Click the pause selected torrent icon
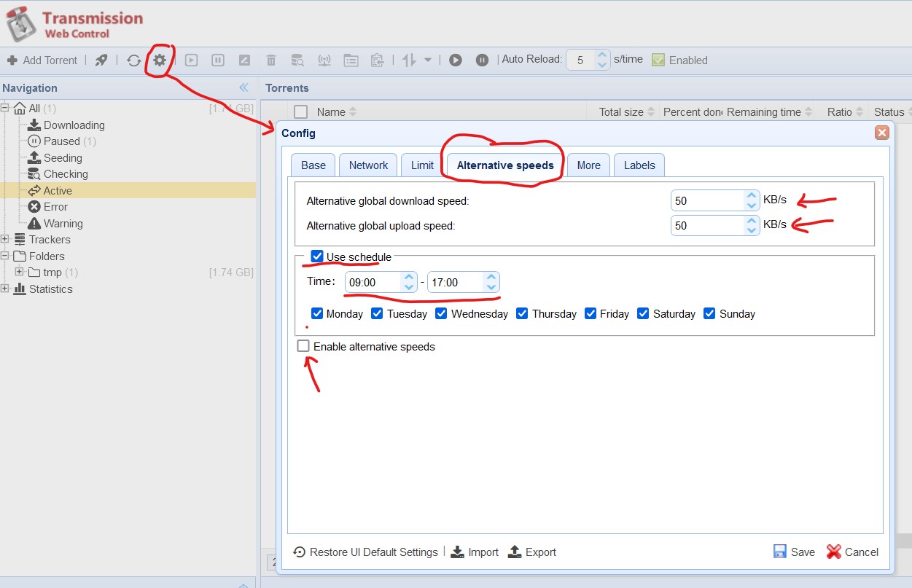 [x=217, y=60]
